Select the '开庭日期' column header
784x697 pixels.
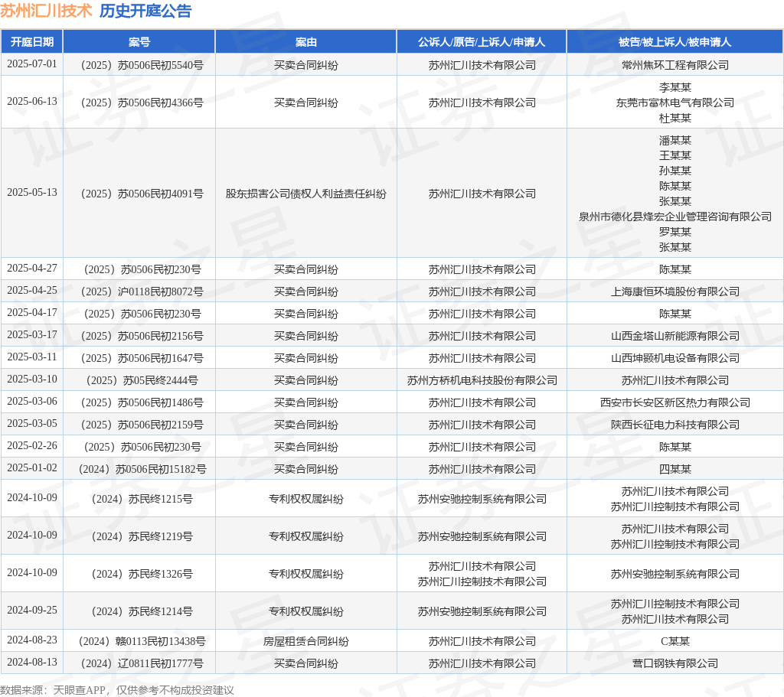[32, 42]
